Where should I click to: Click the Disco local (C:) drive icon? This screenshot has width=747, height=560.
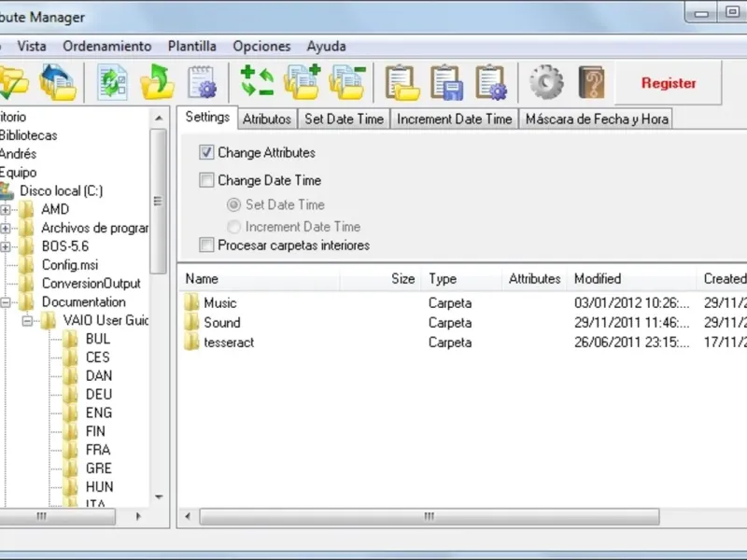pyautogui.click(x=7, y=191)
